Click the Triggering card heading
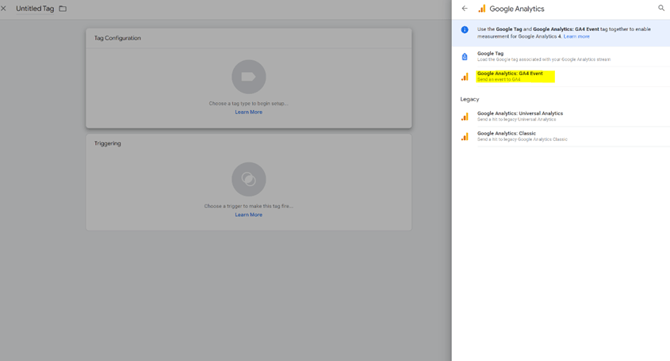The image size is (670, 361). click(108, 144)
